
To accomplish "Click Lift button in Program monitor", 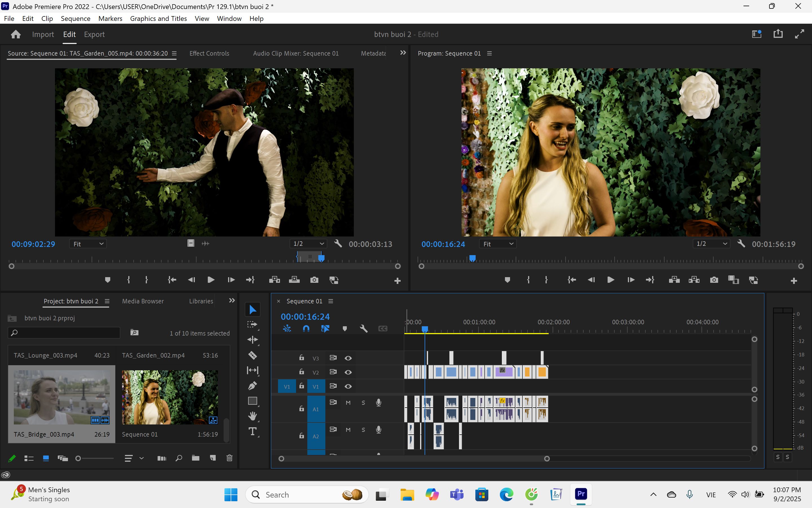I will 674,280.
